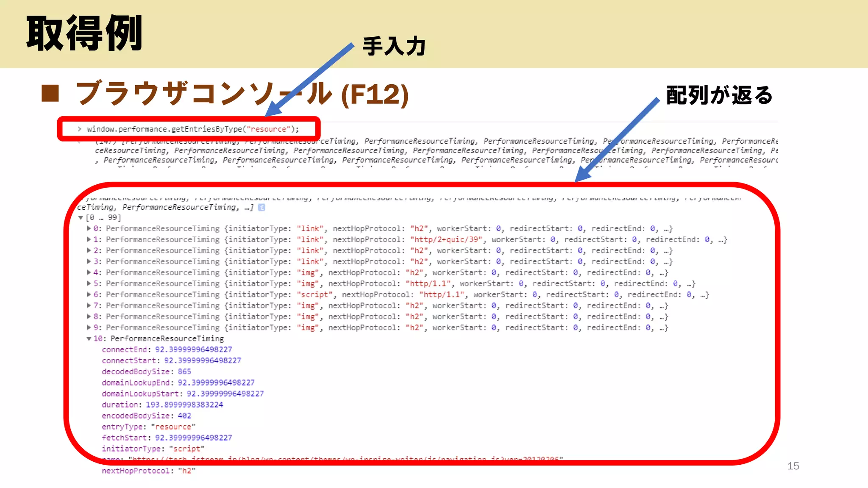Click entryType "resource" line
The width and height of the screenshot is (868, 488).
click(x=148, y=427)
